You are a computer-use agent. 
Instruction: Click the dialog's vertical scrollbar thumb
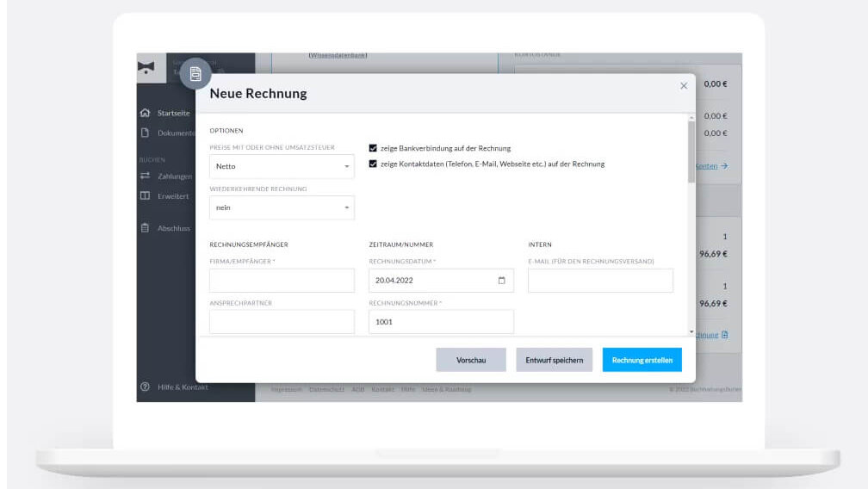[691, 151]
